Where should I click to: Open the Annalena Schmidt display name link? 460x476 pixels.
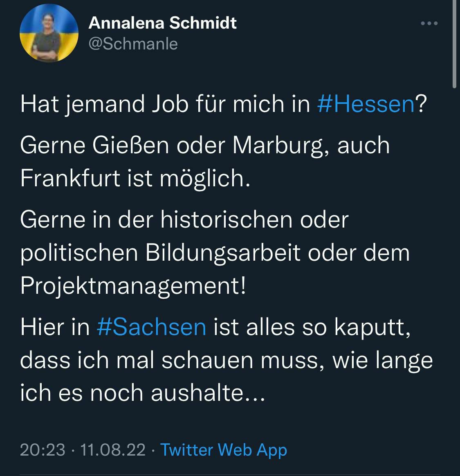(162, 23)
